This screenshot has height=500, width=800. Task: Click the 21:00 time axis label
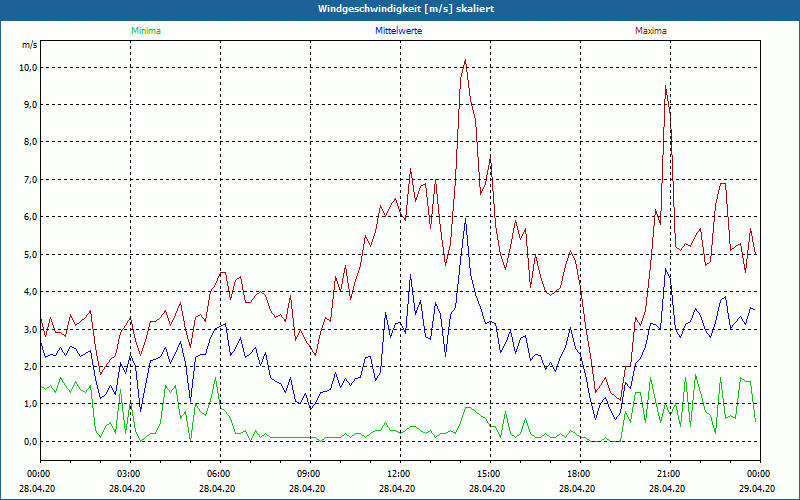point(670,474)
